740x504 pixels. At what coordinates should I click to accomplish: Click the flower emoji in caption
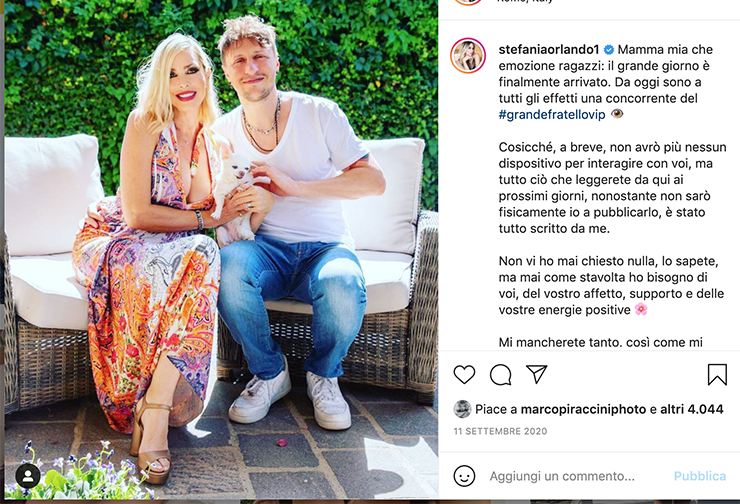(x=641, y=309)
